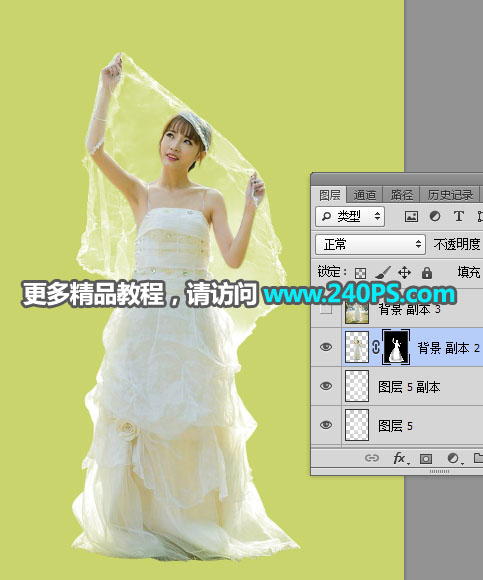
Task: Open the 路径 (Paths) tab
Action: 401,195
